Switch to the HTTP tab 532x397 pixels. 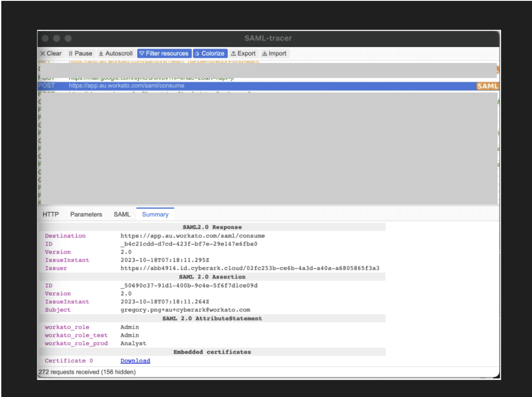(x=50, y=214)
